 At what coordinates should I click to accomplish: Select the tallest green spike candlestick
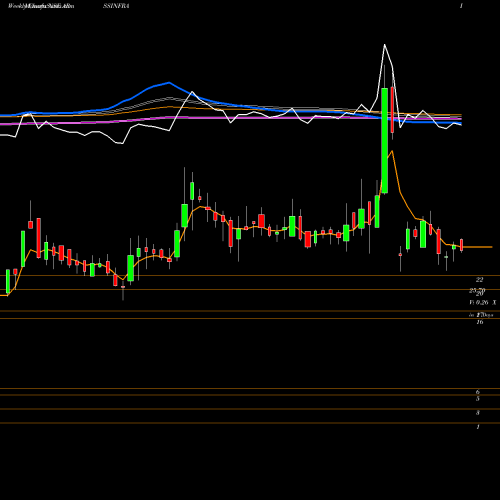(384, 140)
